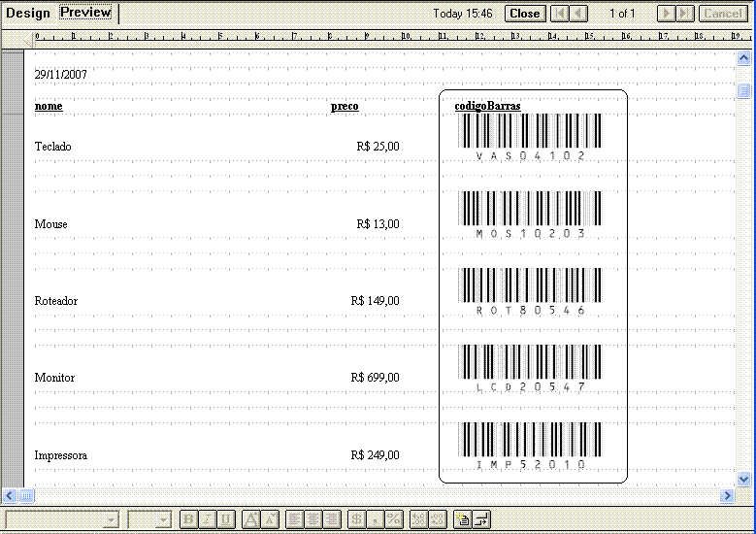Screen dimensions: 756x534
Task: Close the preview with Close button
Action: (x=525, y=14)
